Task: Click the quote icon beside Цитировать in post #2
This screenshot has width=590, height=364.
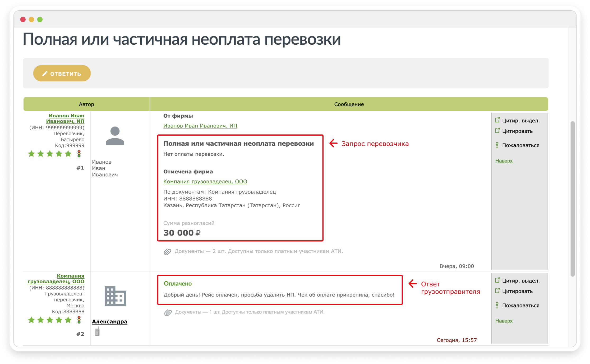Action: coord(497,291)
